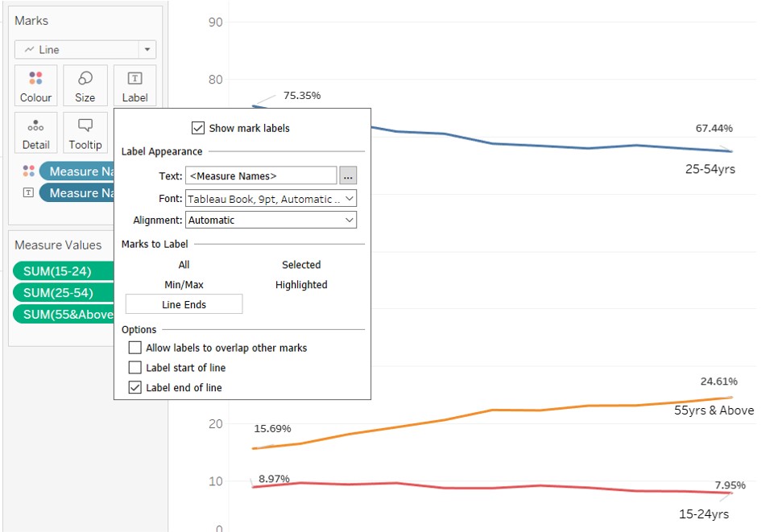Viewport: 770px width, 532px height.
Task: Open the ellipsis button next to Text field
Action: click(x=348, y=175)
